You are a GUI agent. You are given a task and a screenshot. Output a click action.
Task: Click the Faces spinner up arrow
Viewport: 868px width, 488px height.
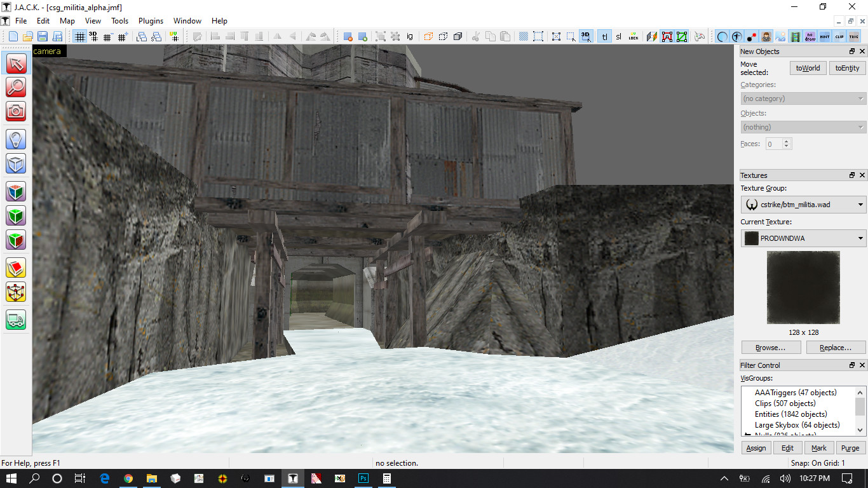coord(787,141)
